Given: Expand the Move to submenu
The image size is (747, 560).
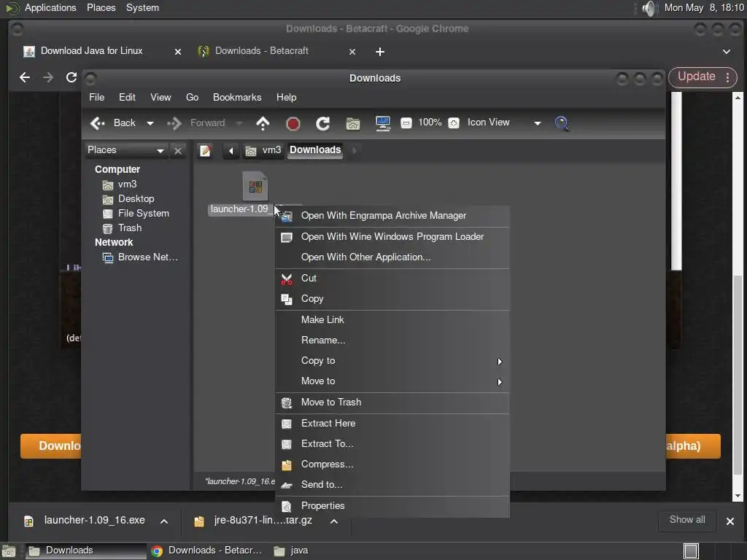Looking at the screenshot, I should coord(392,381).
